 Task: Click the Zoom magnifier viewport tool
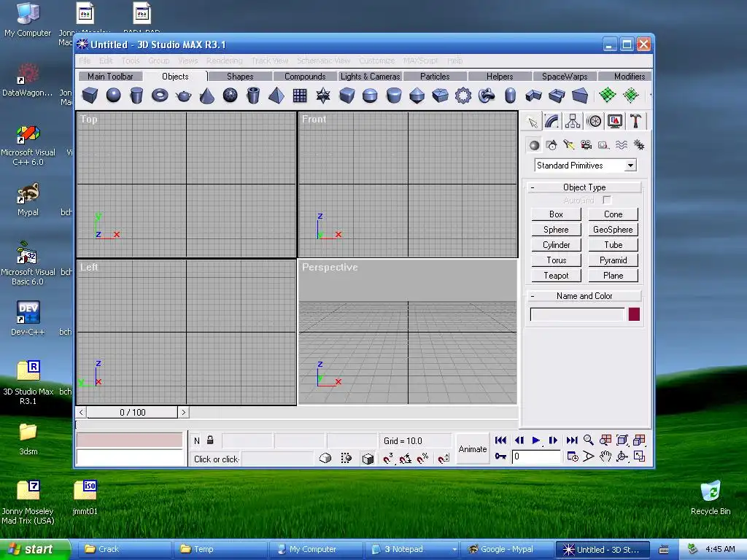[589, 440]
